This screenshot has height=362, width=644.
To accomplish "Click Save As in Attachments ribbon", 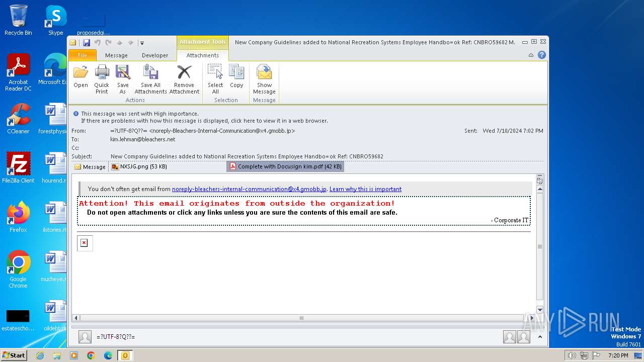I will (123, 79).
